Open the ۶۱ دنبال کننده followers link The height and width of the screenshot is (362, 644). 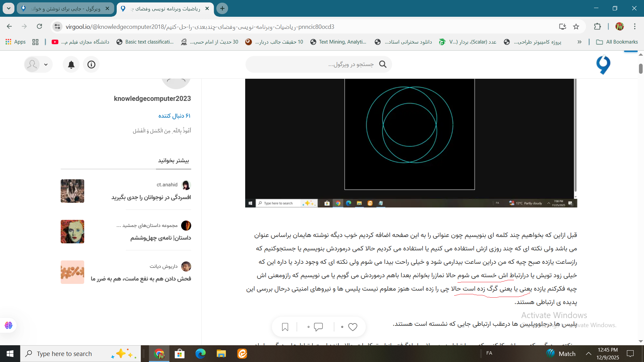click(x=174, y=116)
